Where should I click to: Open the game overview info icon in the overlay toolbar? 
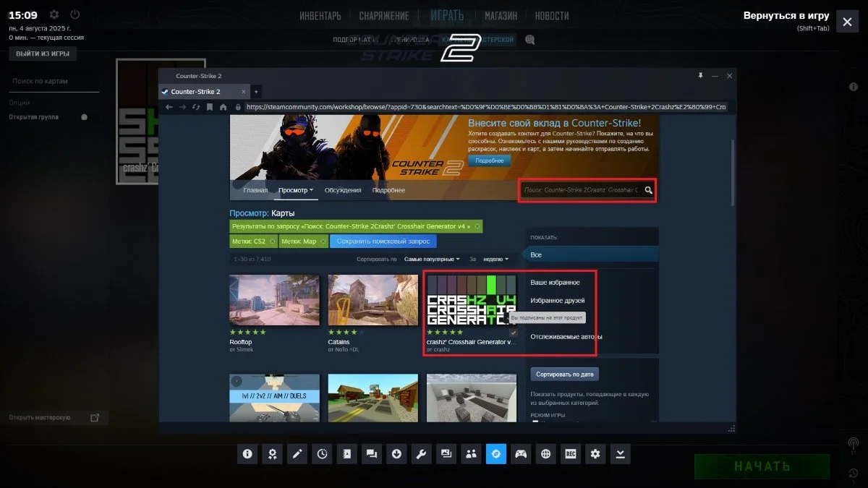click(247, 453)
